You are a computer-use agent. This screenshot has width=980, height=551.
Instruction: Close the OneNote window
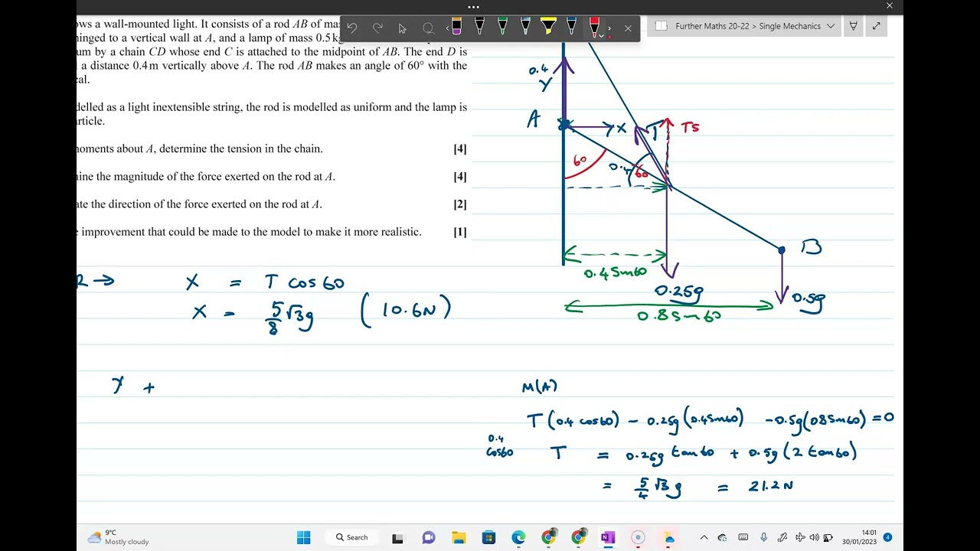tap(889, 6)
